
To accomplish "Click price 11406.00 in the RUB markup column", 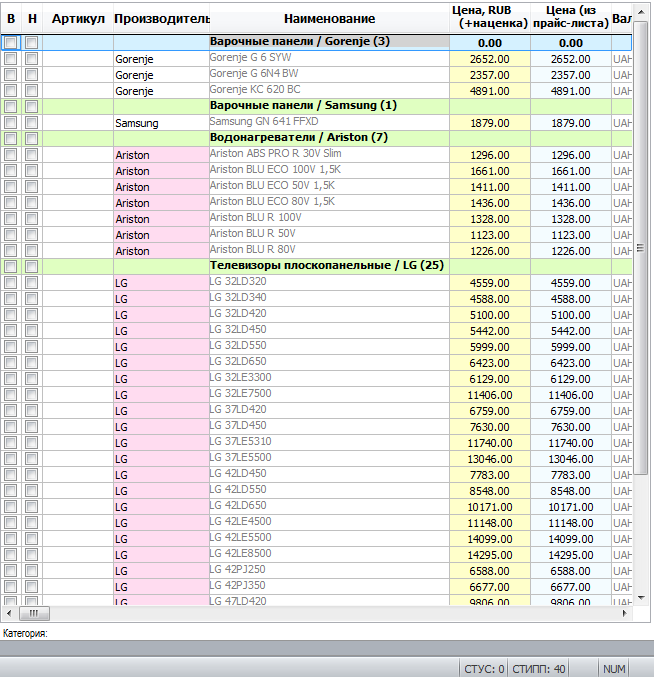I will [490, 395].
